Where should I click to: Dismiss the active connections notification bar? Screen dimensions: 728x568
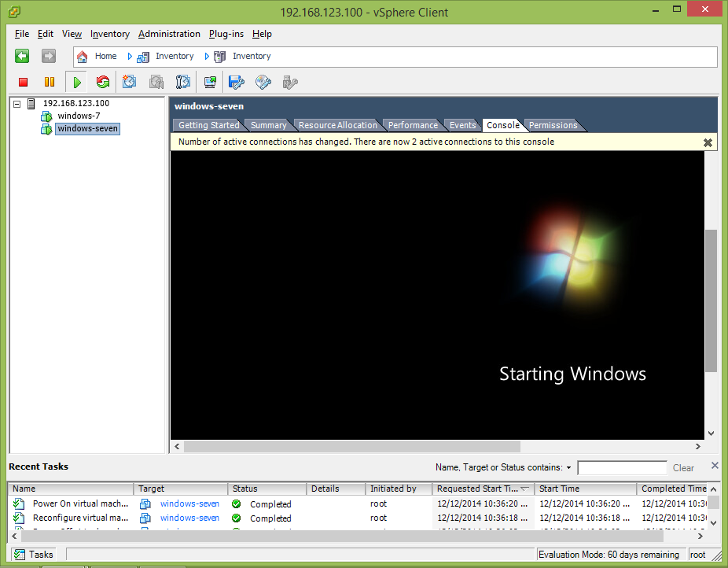tap(708, 142)
